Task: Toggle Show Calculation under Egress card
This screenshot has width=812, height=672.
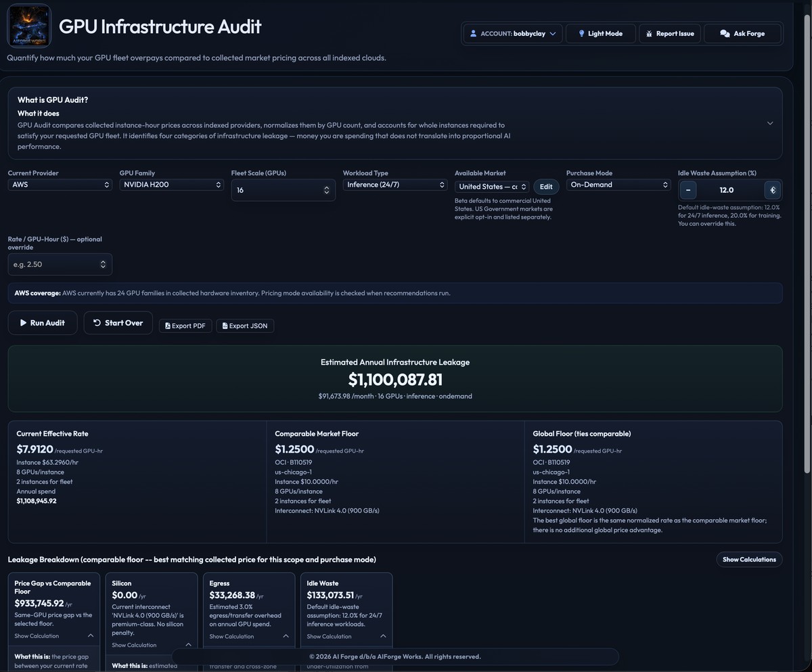Action: point(249,636)
